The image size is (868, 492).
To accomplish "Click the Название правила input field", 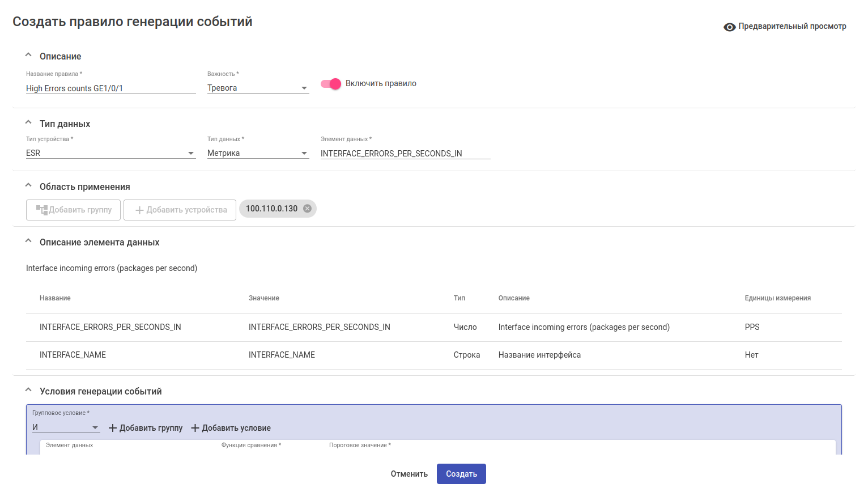I will click(x=110, y=88).
